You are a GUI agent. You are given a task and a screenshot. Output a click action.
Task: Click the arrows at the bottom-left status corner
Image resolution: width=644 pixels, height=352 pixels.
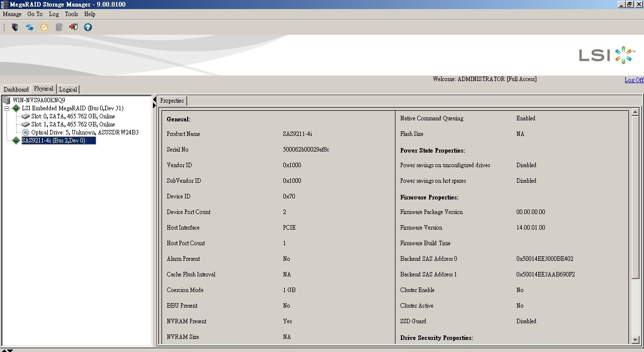pos(7,349)
